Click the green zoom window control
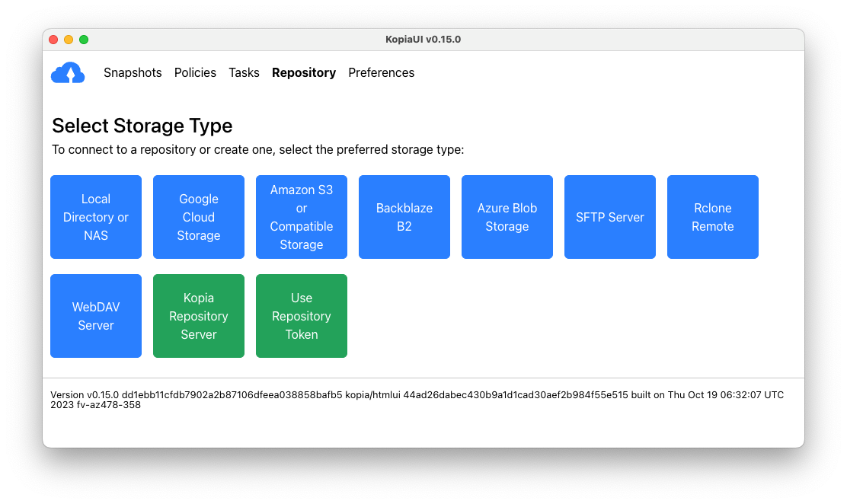The height and width of the screenshot is (504, 847). tap(84, 39)
